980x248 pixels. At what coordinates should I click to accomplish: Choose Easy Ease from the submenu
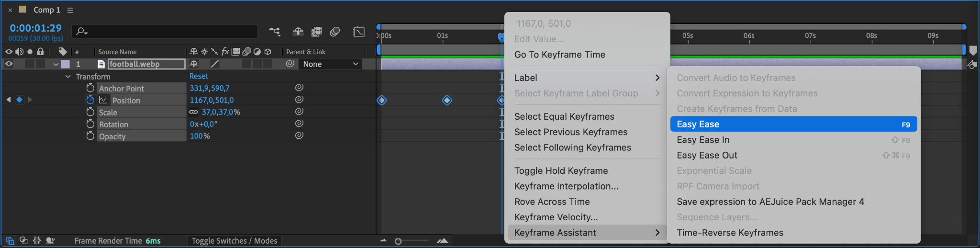coord(793,124)
